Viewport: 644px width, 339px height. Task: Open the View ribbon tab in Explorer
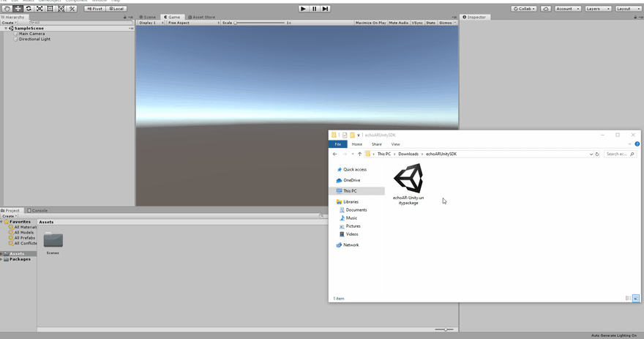point(395,144)
